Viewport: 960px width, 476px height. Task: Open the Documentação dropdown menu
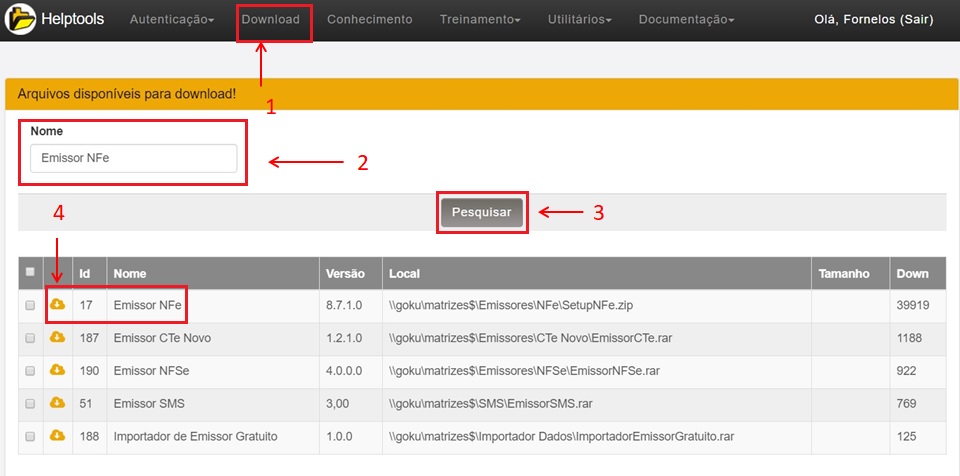(x=686, y=20)
